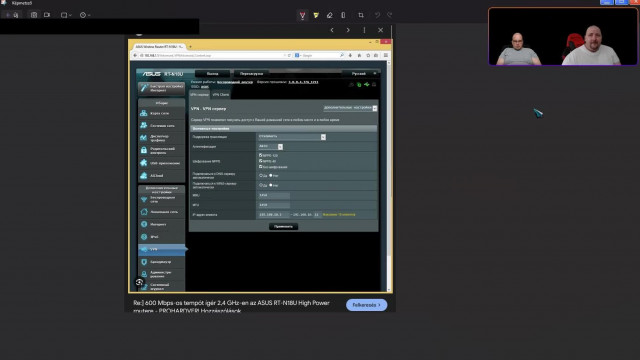Toggle the no-encryption checkbox
The height and width of the screenshot is (360, 640).
[260, 167]
